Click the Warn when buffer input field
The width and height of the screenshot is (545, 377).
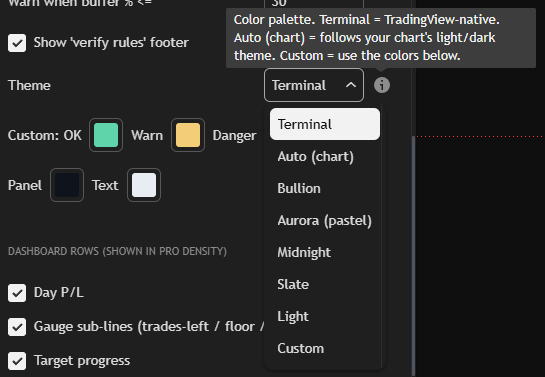pyautogui.click(x=314, y=3)
